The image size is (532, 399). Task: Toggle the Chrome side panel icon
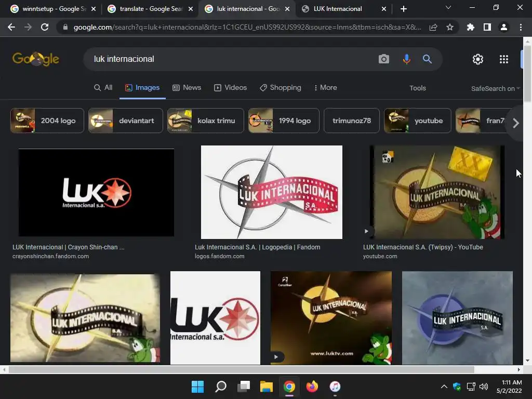pyautogui.click(x=487, y=27)
